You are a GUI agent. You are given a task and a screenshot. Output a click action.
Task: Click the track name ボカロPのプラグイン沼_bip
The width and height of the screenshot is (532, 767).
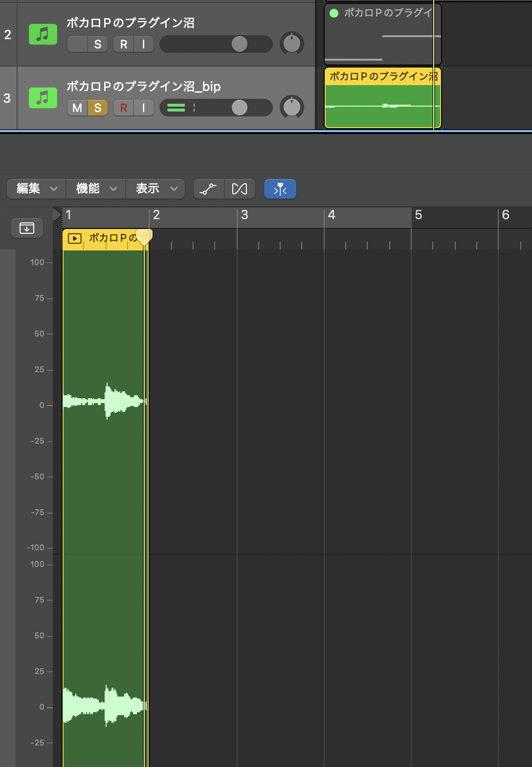coord(144,87)
